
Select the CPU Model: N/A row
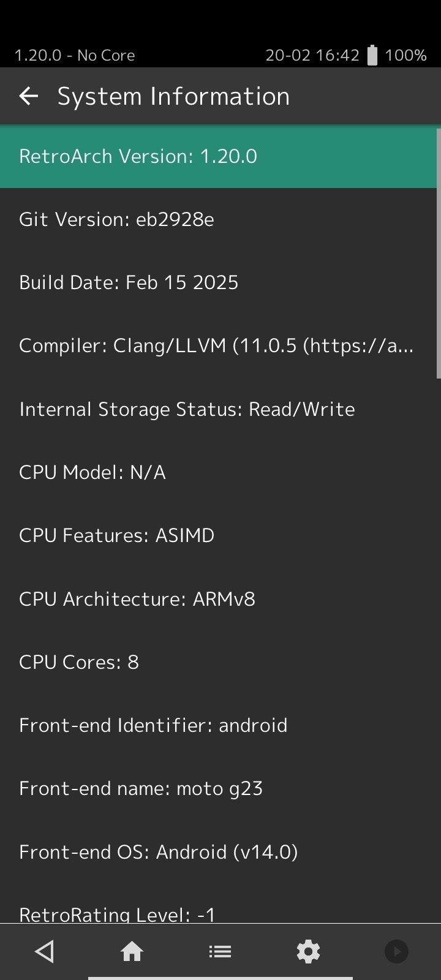click(218, 472)
